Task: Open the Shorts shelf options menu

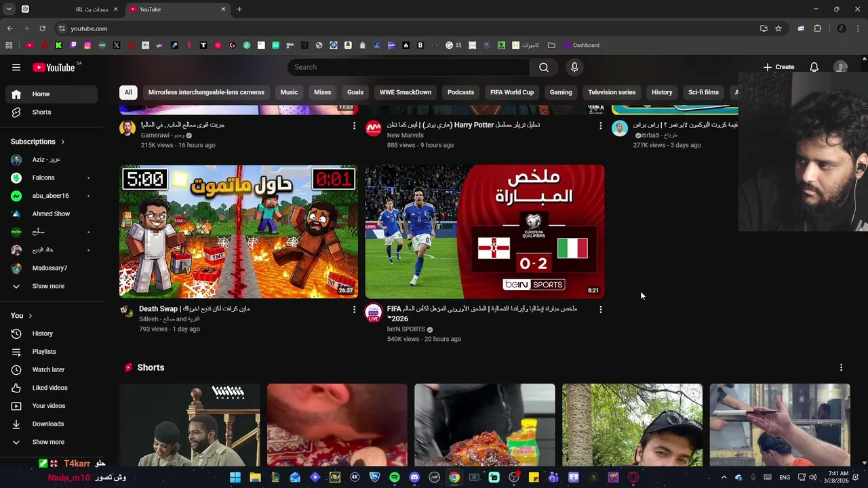Action: pyautogui.click(x=841, y=367)
